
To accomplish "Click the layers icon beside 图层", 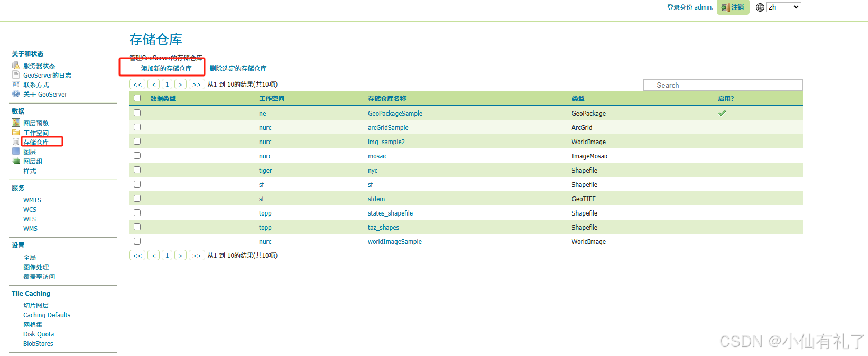I will coord(16,151).
